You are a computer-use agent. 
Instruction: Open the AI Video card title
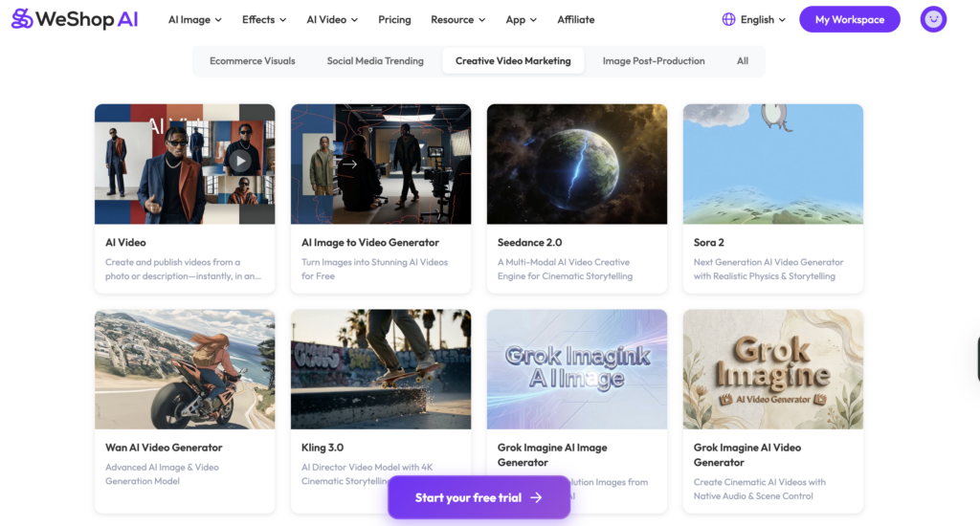125,242
